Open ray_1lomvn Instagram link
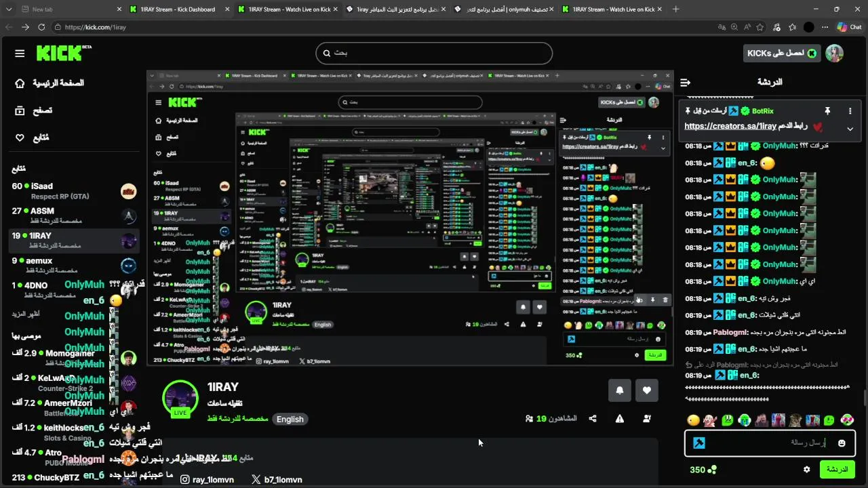 click(x=207, y=479)
